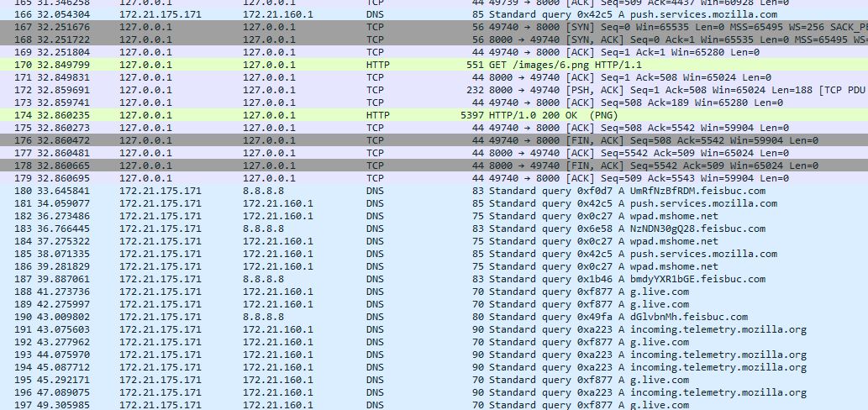Select the PSH, ACK packet with Len=188
This screenshot has width=868, height=410.
[434, 90]
